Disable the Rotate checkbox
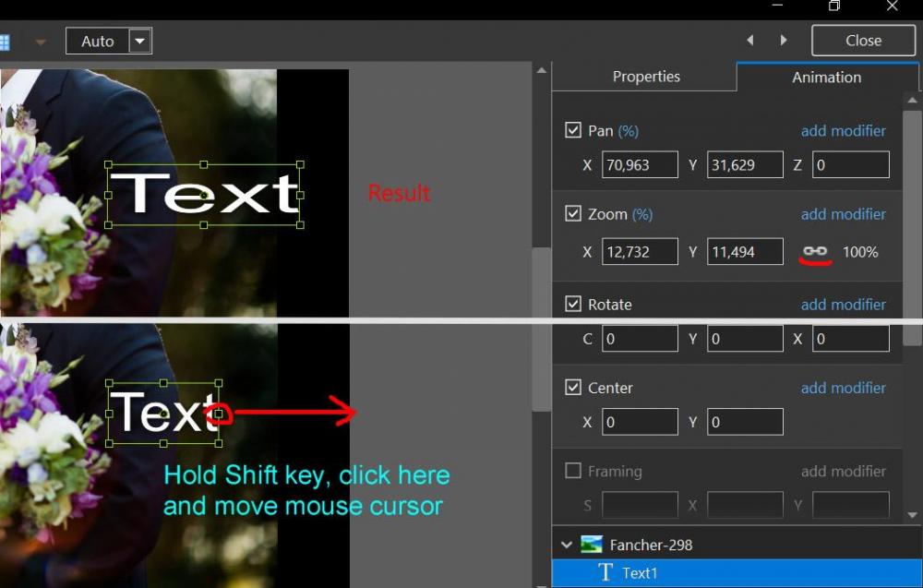This screenshot has height=588, width=923. pyautogui.click(x=573, y=305)
